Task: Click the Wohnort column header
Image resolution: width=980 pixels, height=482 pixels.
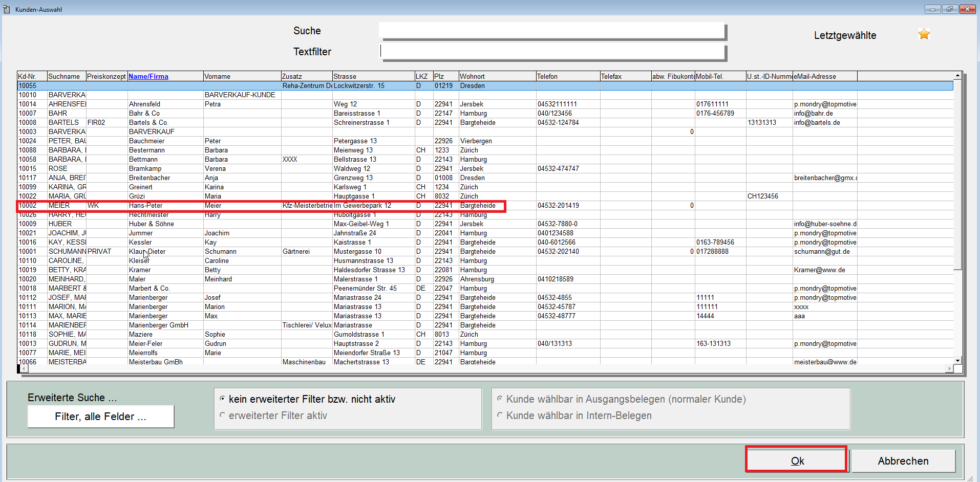Action: (497, 76)
